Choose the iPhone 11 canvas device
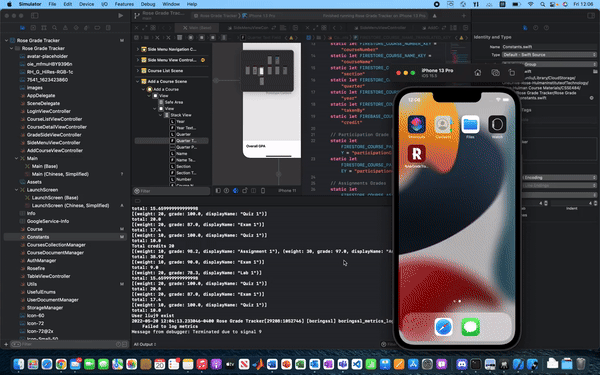The height and width of the screenshot is (375, 600). 287,191
